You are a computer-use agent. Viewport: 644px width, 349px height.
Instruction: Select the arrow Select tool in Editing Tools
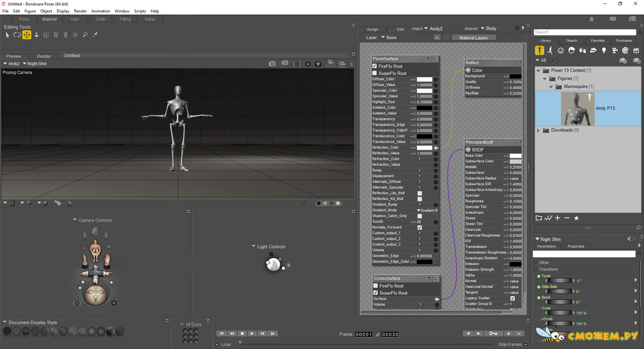coord(8,35)
